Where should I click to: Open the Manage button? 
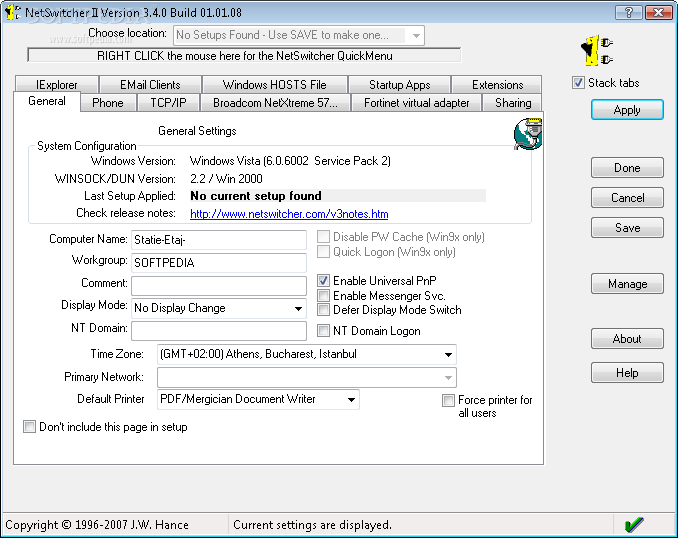627,284
